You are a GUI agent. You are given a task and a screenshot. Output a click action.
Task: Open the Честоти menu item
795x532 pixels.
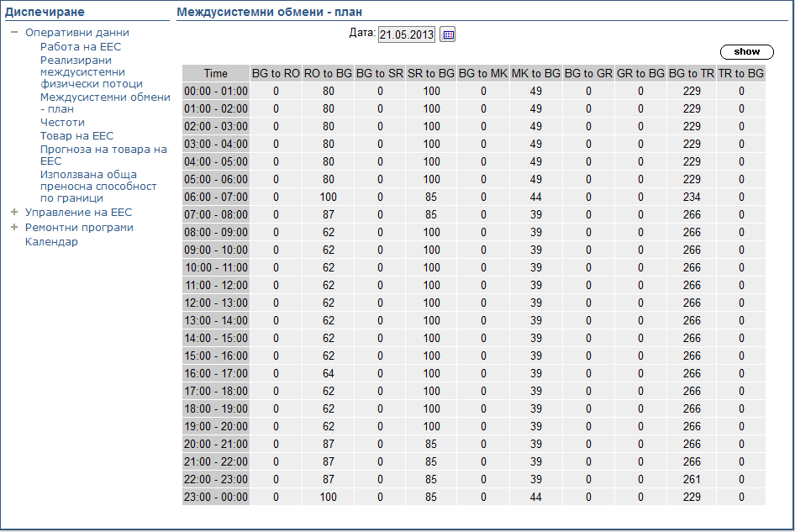62,123
